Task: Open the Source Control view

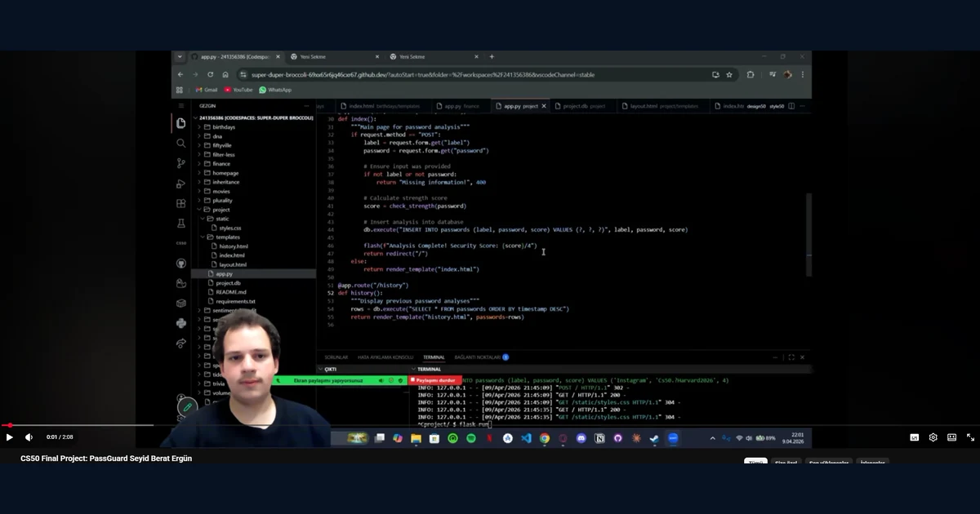Action: coord(181,163)
